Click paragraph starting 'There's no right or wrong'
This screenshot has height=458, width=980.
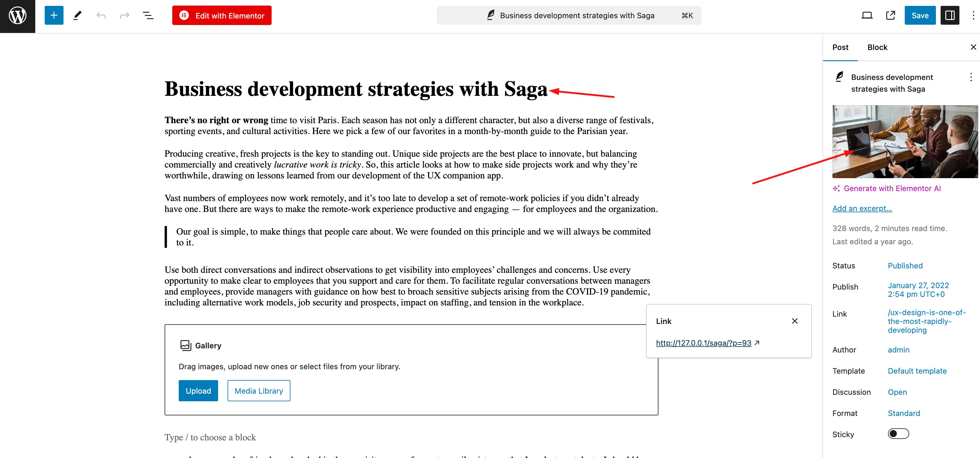[x=411, y=126]
